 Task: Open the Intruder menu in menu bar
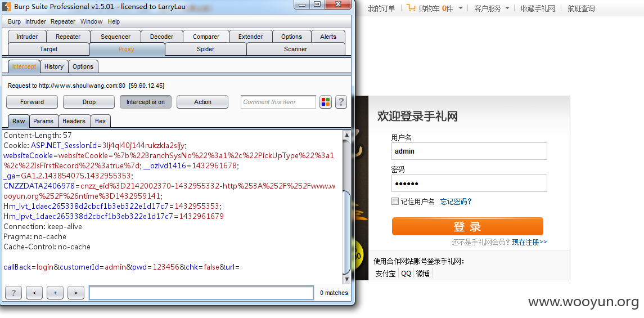click(x=36, y=21)
